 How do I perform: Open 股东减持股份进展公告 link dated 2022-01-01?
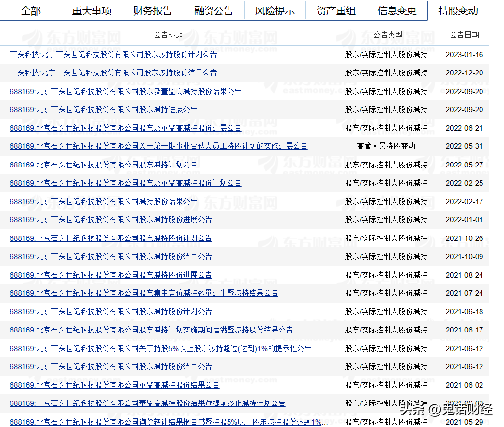(111, 219)
